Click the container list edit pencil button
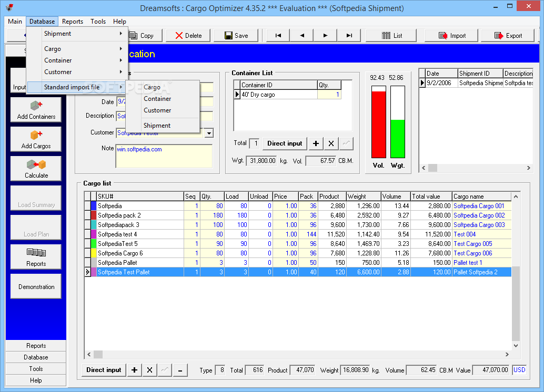Viewport: 544px width, 392px height. tap(346, 143)
